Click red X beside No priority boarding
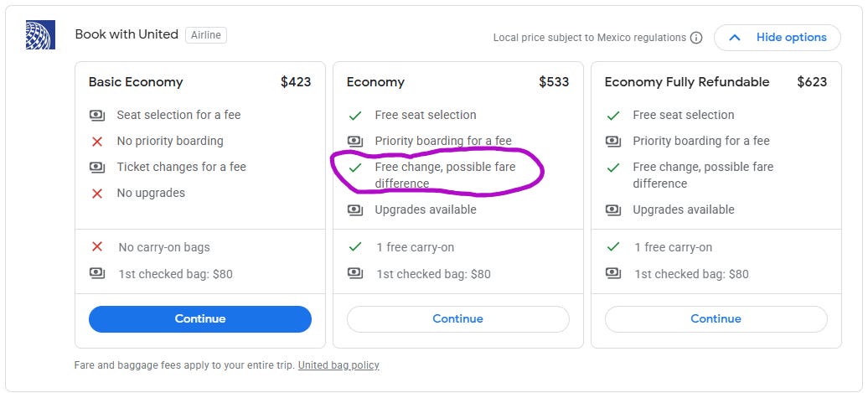Viewport: 868px width, 393px height. [97, 141]
